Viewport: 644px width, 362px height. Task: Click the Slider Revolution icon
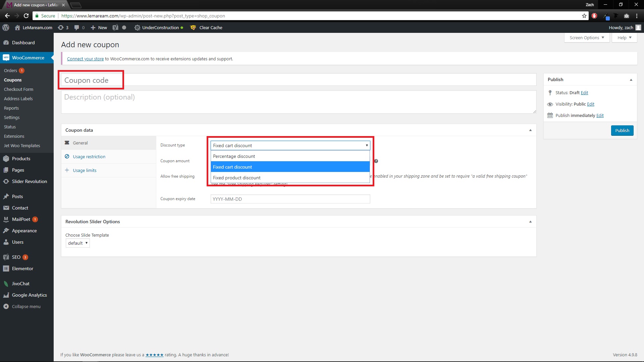click(x=6, y=181)
